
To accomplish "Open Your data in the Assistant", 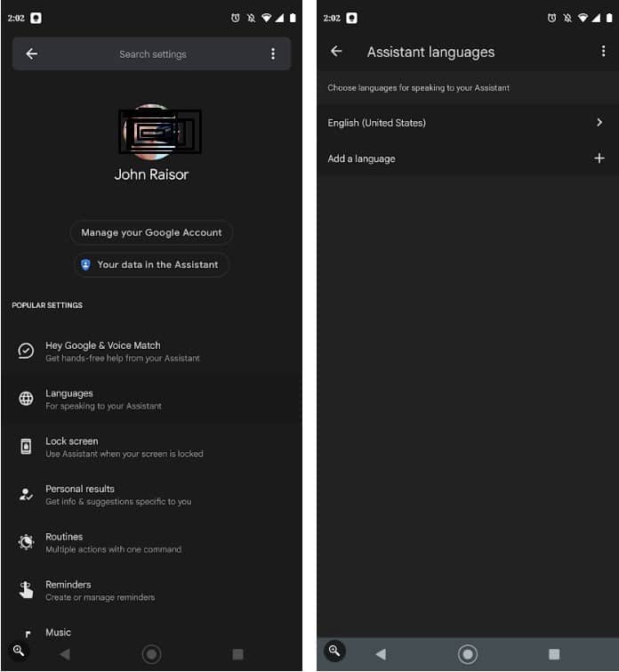I will tap(152, 265).
